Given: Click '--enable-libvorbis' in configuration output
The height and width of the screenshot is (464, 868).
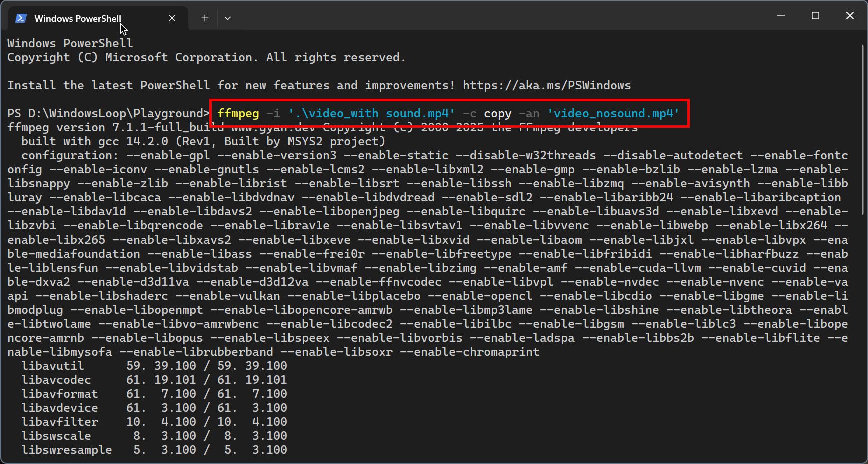Looking at the screenshot, I should (x=399, y=338).
